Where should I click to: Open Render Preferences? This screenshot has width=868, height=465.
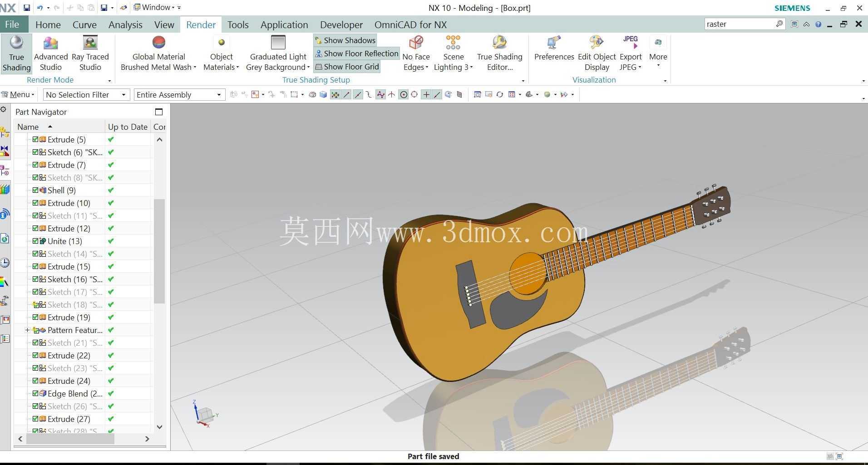554,49
